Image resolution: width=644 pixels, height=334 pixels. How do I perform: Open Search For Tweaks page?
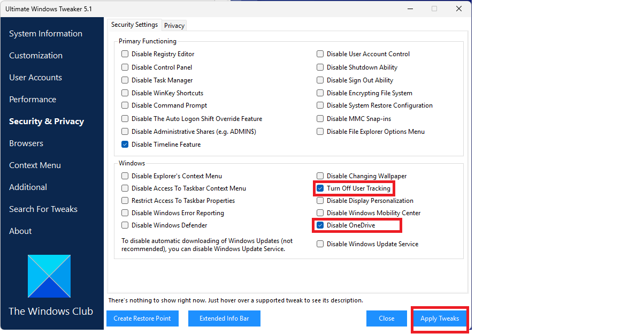click(x=43, y=209)
